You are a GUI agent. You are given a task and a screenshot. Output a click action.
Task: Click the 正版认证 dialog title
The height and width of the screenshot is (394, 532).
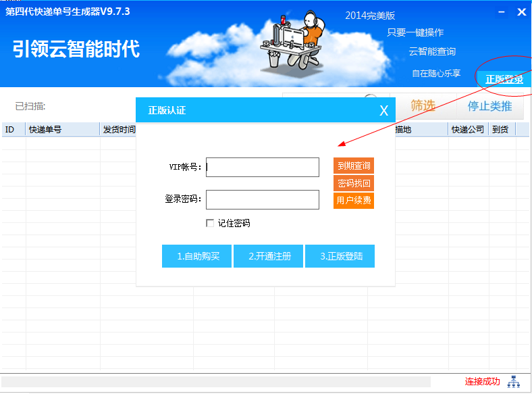(167, 110)
